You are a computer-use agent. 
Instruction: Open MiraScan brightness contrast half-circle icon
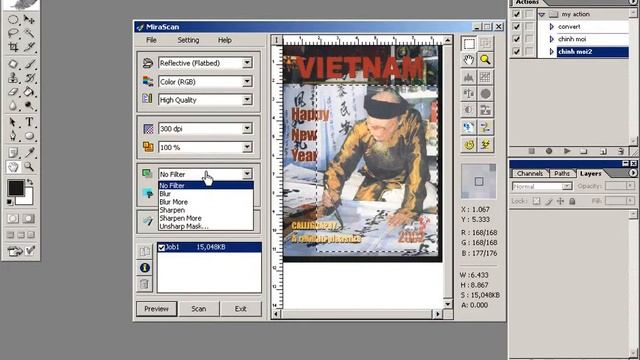click(469, 110)
